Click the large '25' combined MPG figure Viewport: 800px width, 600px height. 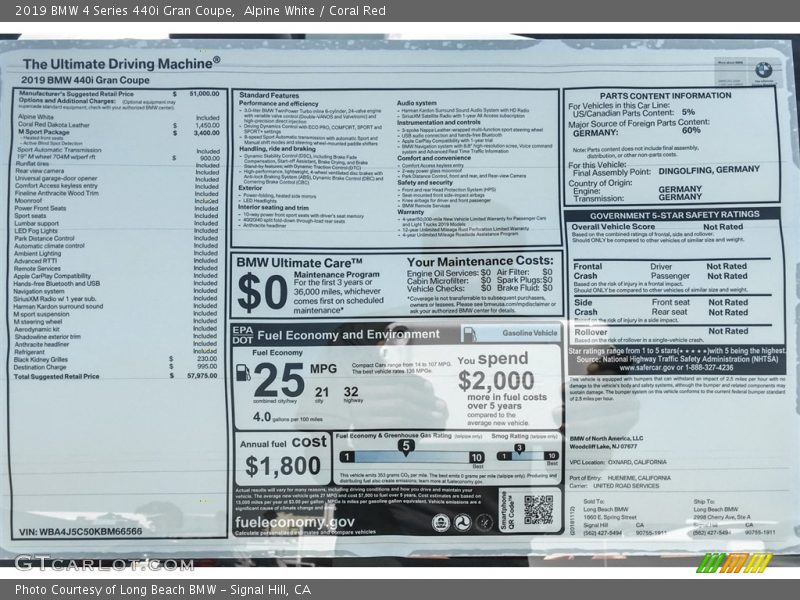pos(279,380)
